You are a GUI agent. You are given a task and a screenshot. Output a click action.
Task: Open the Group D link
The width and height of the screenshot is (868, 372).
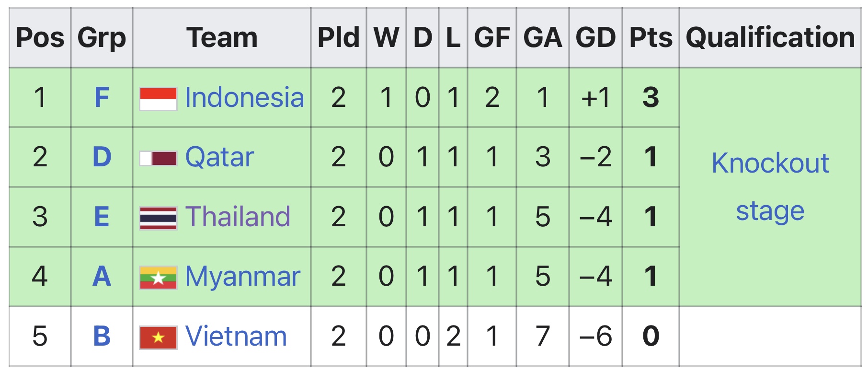102,157
